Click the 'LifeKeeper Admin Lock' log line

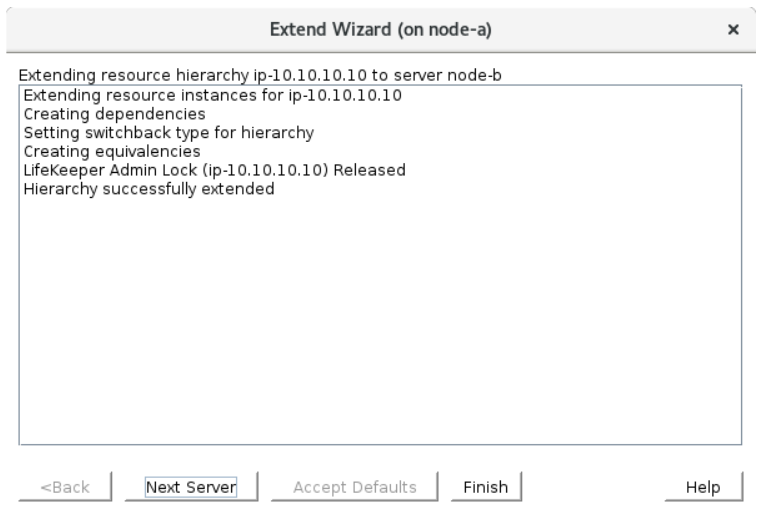213,170
